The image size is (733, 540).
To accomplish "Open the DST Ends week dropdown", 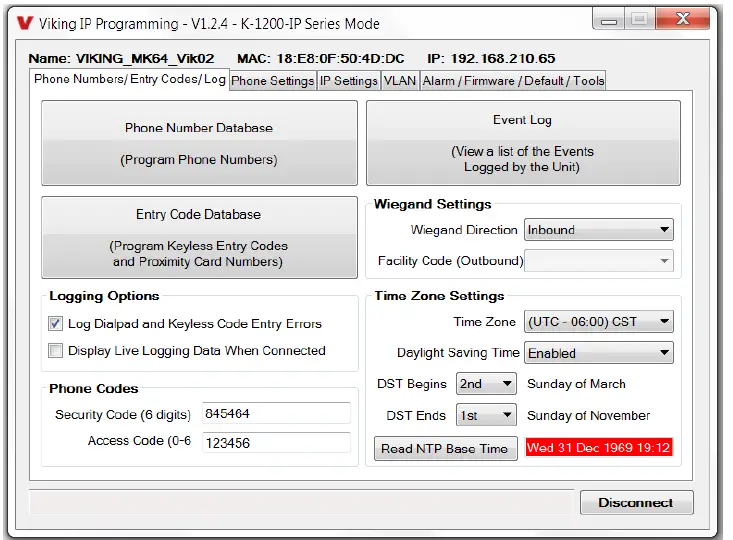I will pyautogui.click(x=486, y=415).
